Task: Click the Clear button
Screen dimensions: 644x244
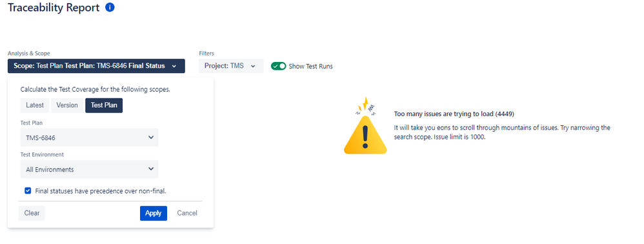Action: pyautogui.click(x=32, y=213)
